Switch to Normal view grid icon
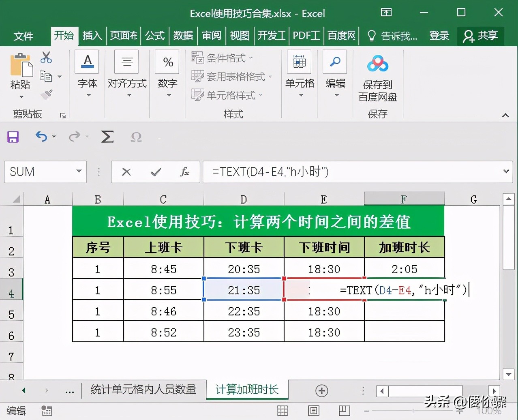This screenshot has height=420, width=518. [283, 411]
